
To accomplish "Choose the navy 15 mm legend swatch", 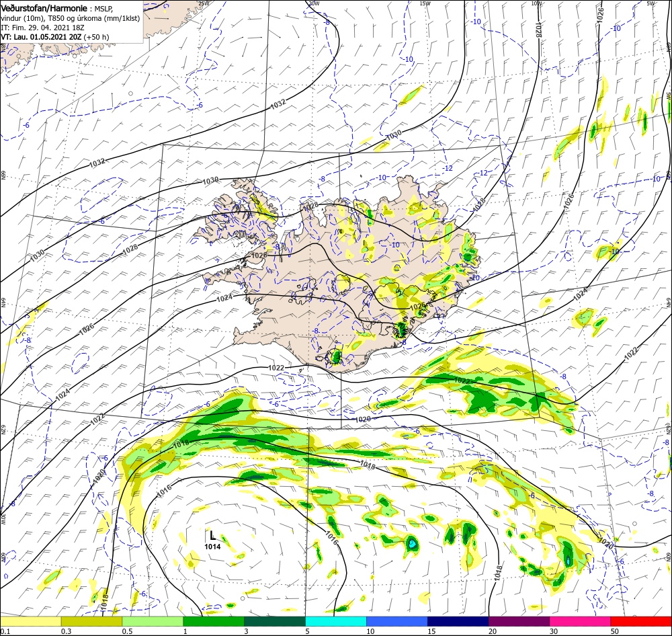I will 458,621.
